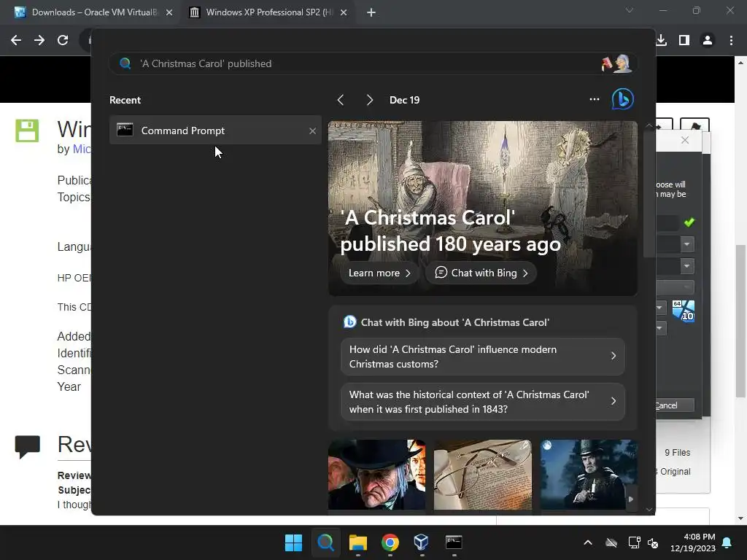Open File Explorer from taskbar
Screen dimensions: 747x560
357,542
